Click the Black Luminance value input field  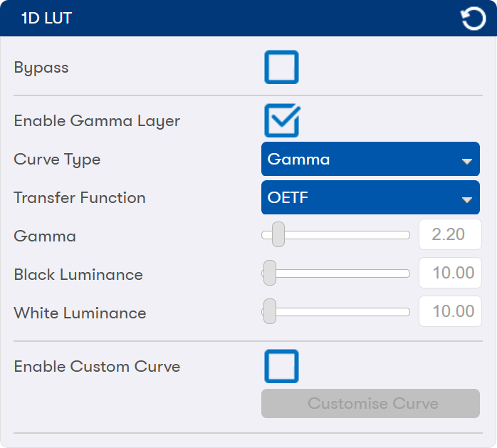click(450, 273)
